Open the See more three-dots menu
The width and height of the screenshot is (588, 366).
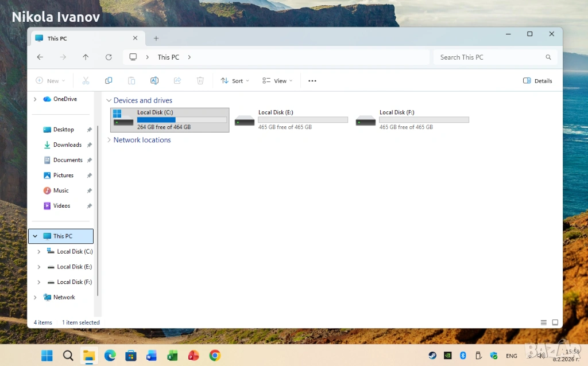pos(312,81)
